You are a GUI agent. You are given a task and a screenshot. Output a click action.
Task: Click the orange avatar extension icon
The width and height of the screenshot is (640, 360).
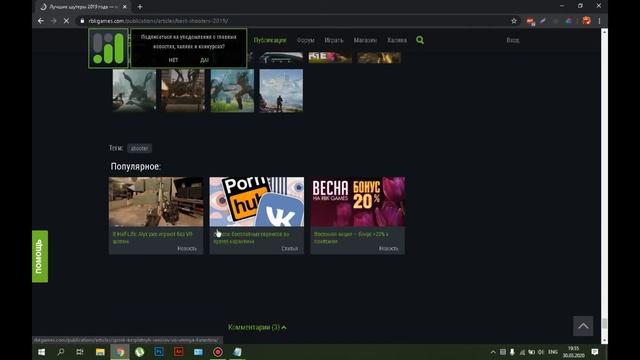coord(587,21)
